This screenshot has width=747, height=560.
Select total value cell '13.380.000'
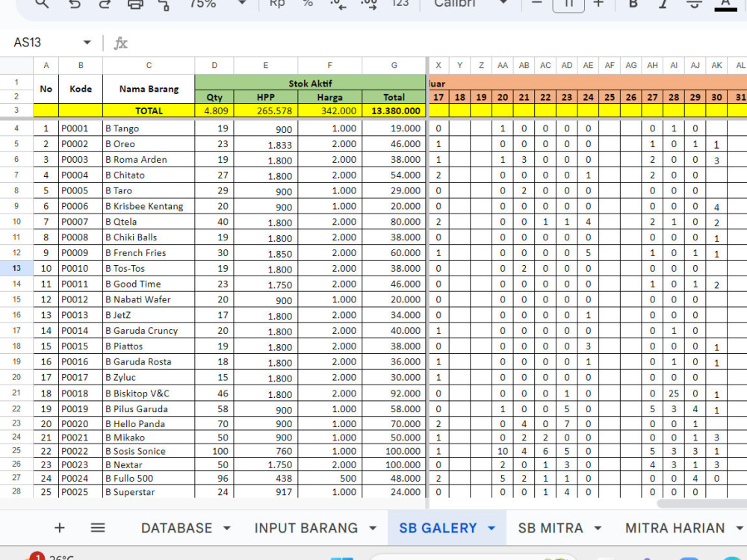point(394,111)
